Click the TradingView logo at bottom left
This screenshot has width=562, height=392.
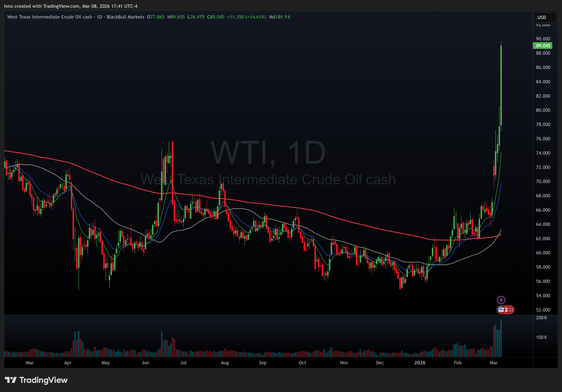coord(36,380)
